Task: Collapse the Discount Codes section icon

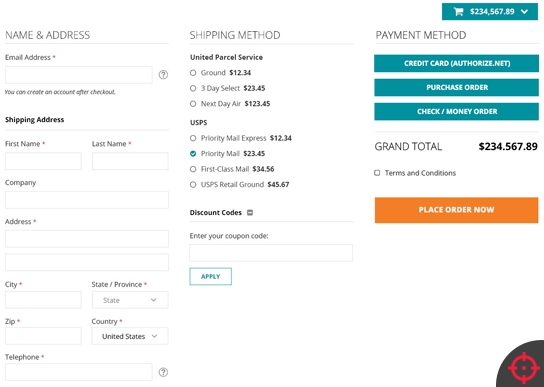Action: (x=250, y=212)
